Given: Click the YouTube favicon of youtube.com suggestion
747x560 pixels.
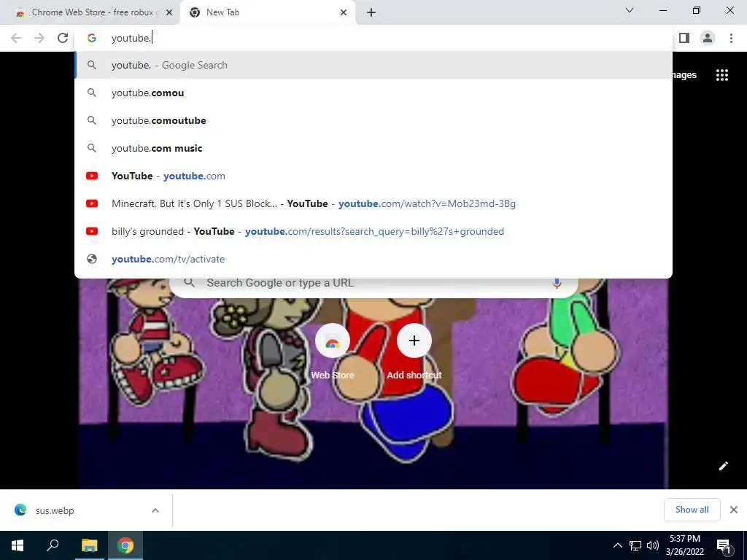Looking at the screenshot, I should click(x=92, y=176).
